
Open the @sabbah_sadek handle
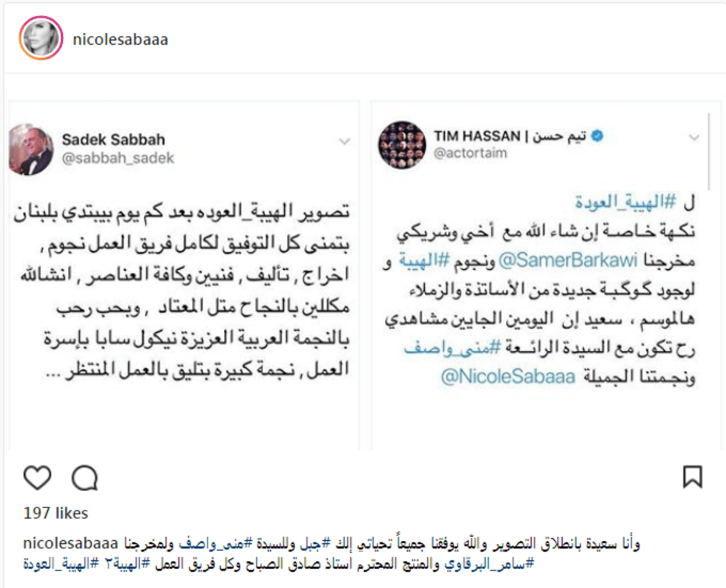pyautogui.click(x=118, y=158)
